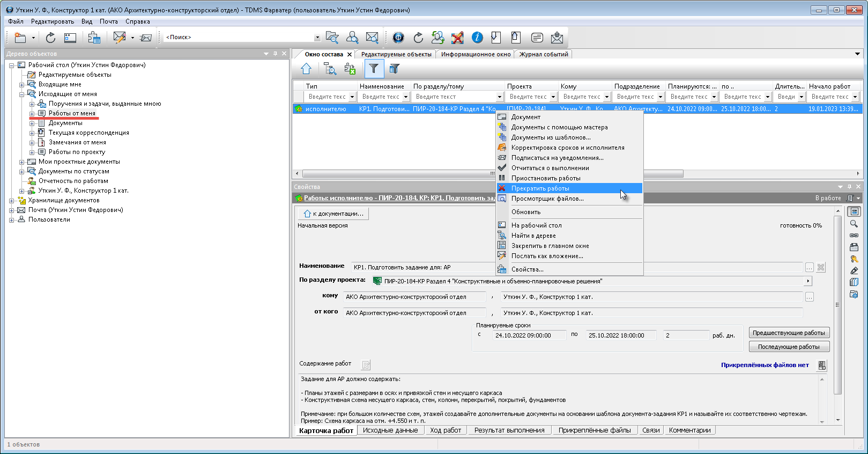This screenshot has width=868, height=454.
Task: Click the blue info icon in the toolbar
Action: coord(477,38)
